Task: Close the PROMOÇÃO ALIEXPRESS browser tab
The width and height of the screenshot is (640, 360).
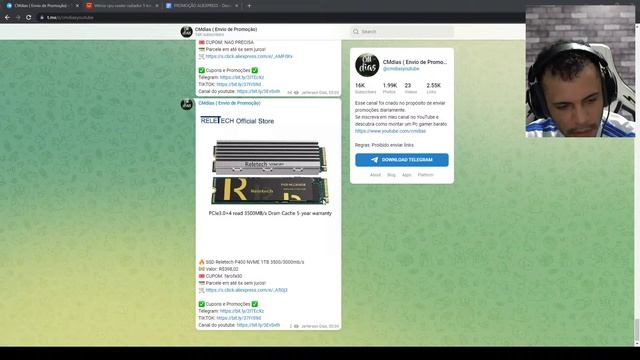Action: (236, 6)
